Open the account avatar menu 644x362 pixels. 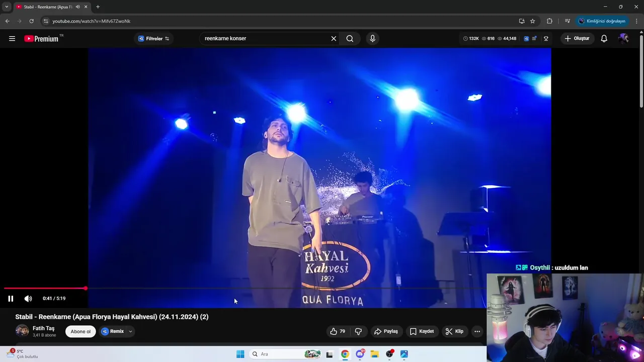(623, 39)
